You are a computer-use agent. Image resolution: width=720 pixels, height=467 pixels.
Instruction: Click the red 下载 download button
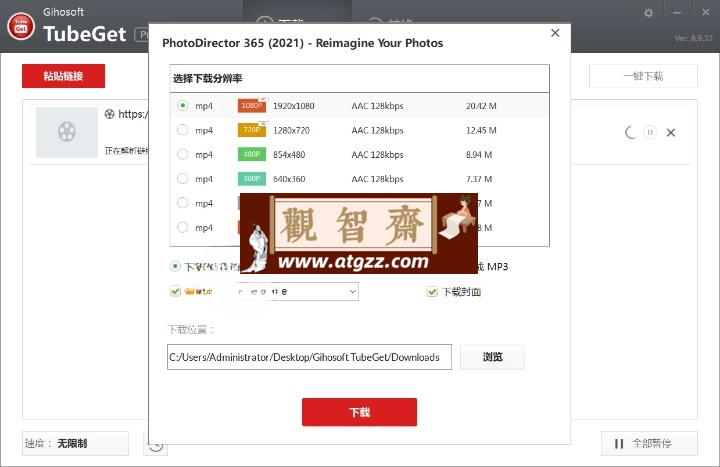point(359,412)
